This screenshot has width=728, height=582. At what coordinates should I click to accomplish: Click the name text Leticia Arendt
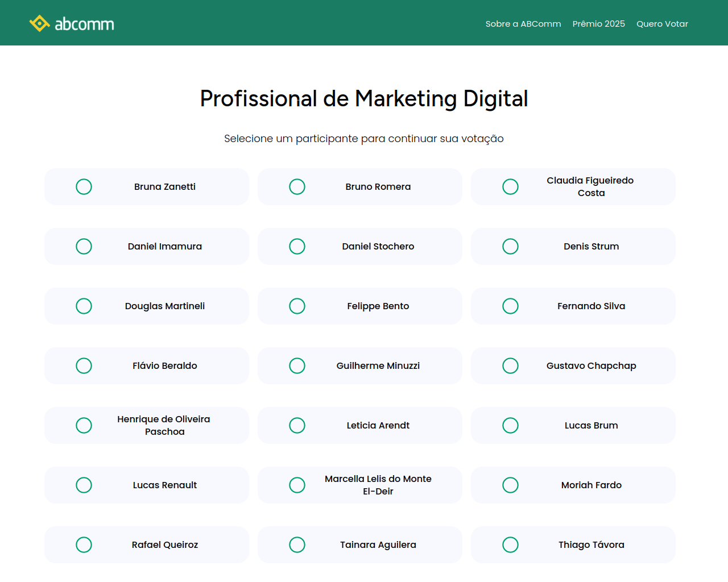[x=378, y=425]
